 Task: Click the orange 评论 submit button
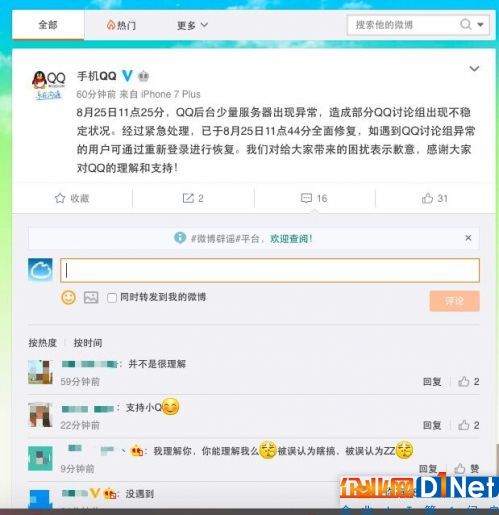[454, 301]
